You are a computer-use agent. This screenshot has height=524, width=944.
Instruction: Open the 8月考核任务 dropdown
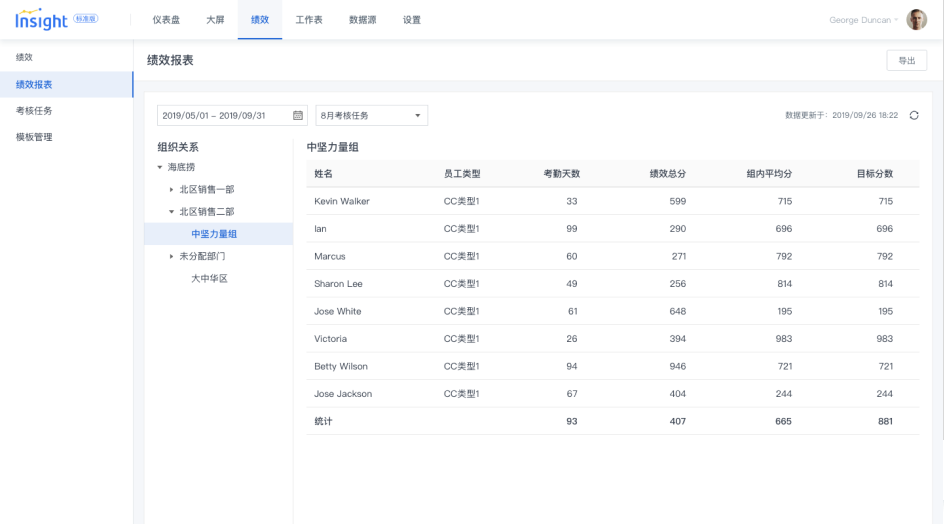371,116
